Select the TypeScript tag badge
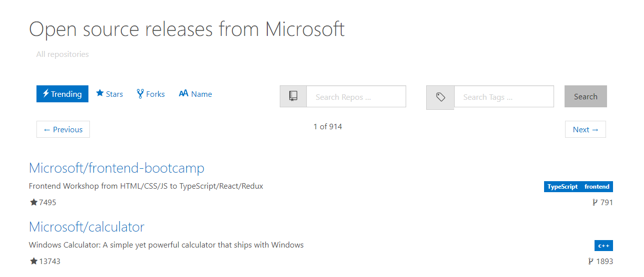 [x=562, y=187]
